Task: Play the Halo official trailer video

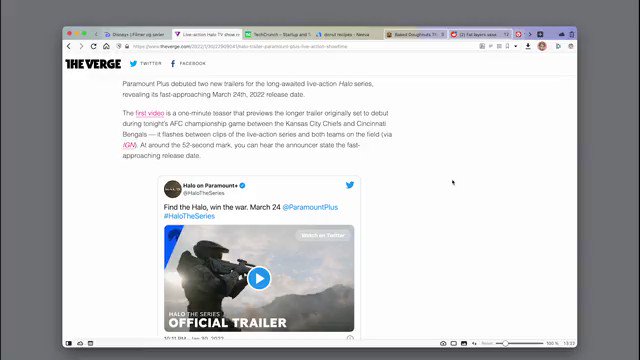Action: (x=259, y=278)
